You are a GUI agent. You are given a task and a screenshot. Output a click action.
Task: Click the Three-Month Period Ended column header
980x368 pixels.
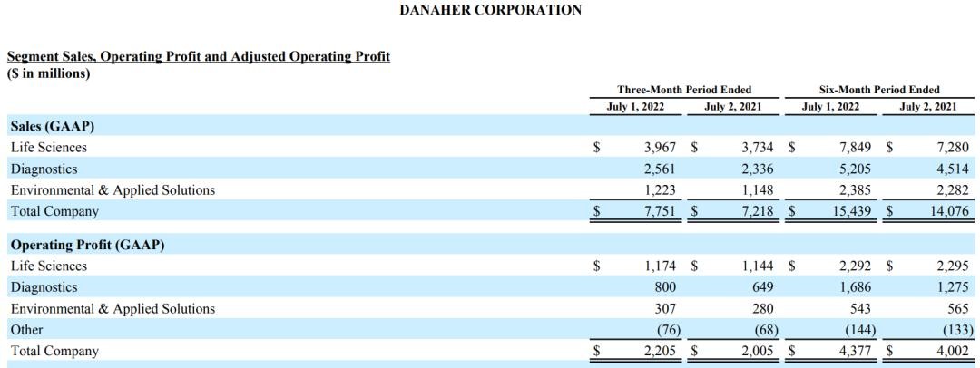point(684,90)
